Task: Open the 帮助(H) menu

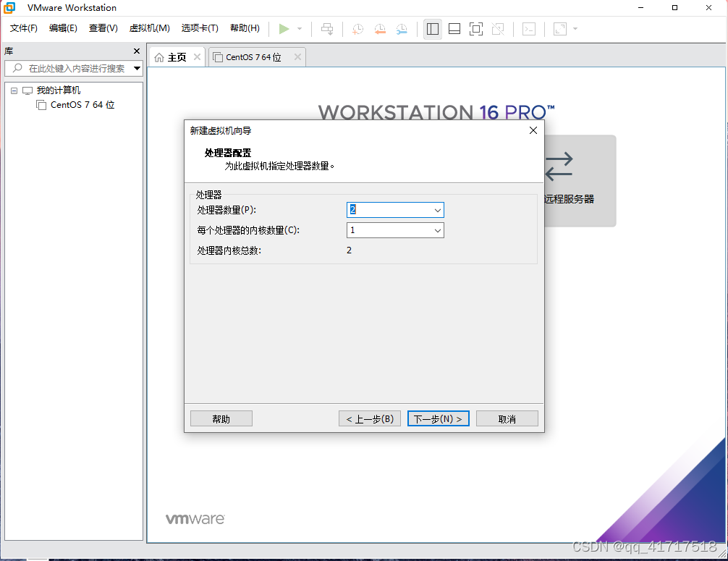Action: click(x=245, y=28)
